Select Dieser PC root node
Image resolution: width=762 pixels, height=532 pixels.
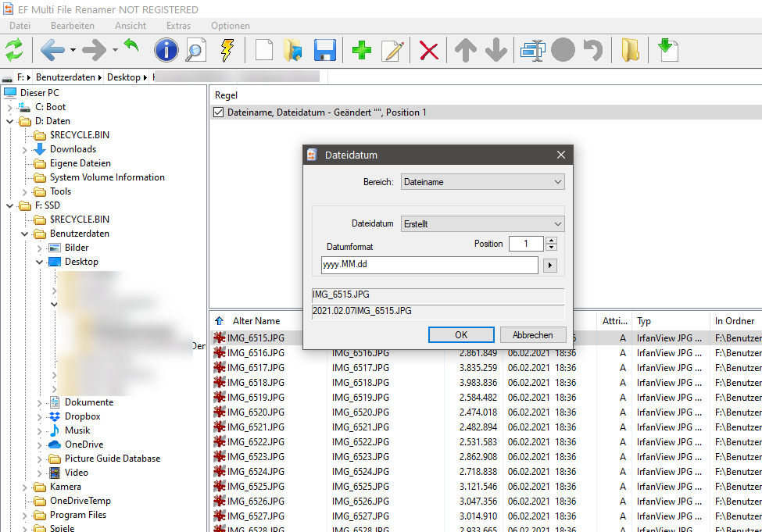[x=39, y=93]
